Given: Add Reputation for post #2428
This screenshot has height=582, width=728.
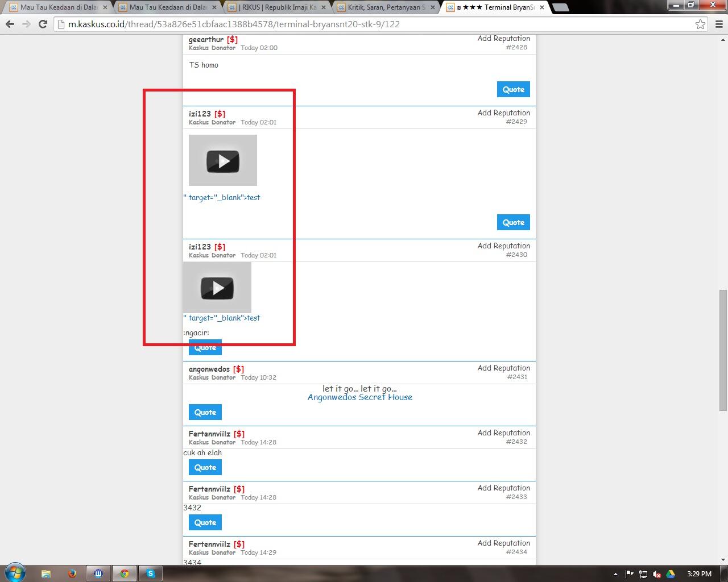Looking at the screenshot, I should 504,39.
